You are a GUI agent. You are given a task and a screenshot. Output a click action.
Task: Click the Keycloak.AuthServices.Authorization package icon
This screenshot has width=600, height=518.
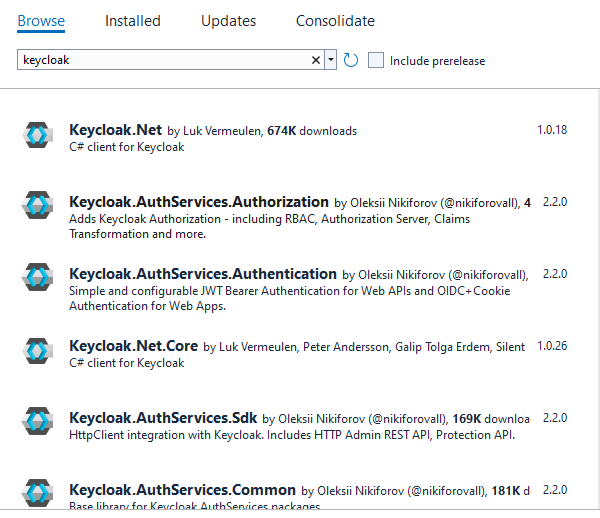[x=38, y=206]
